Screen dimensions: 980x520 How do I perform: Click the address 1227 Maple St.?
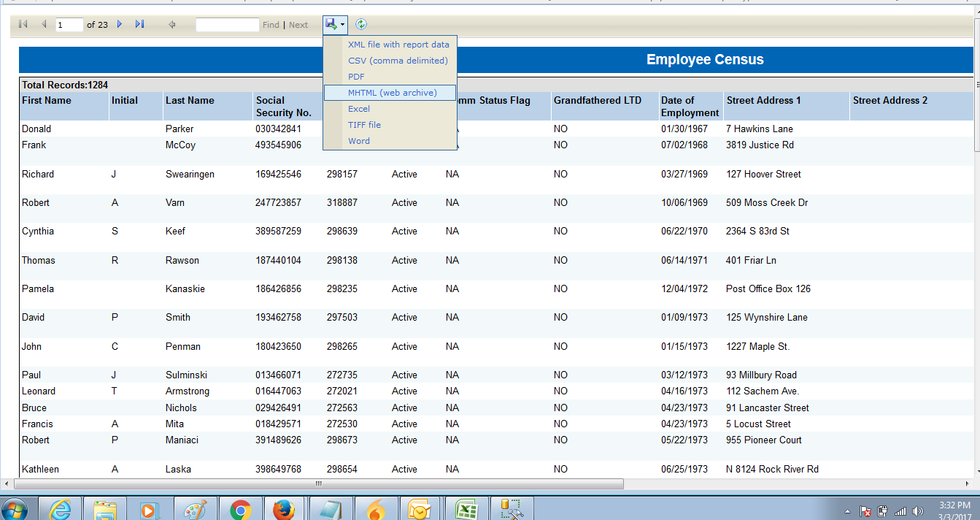coord(757,346)
